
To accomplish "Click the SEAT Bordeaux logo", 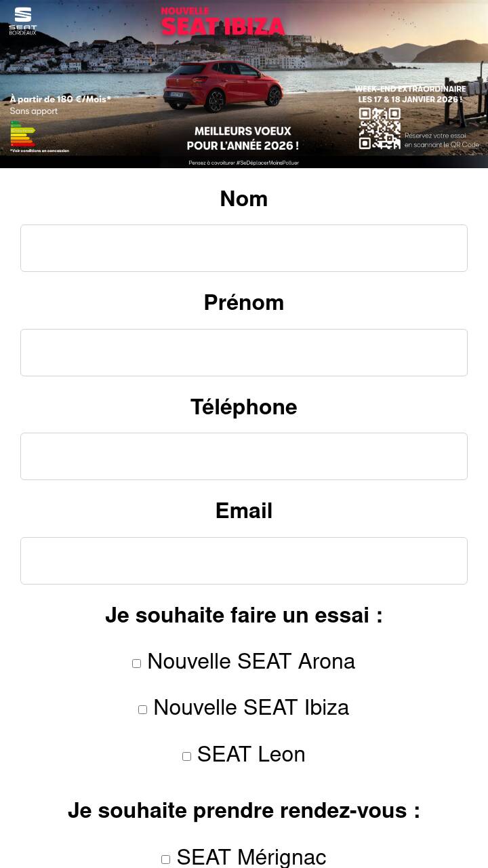I will click(x=22, y=21).
